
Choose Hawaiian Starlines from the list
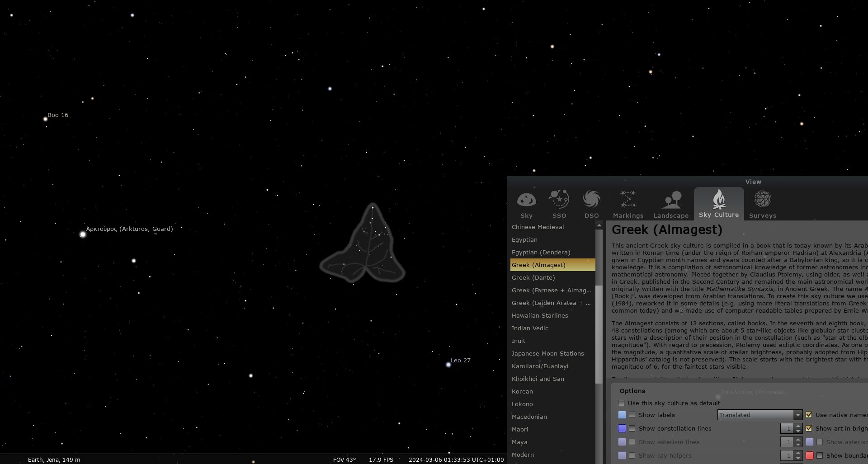point(540,315)
